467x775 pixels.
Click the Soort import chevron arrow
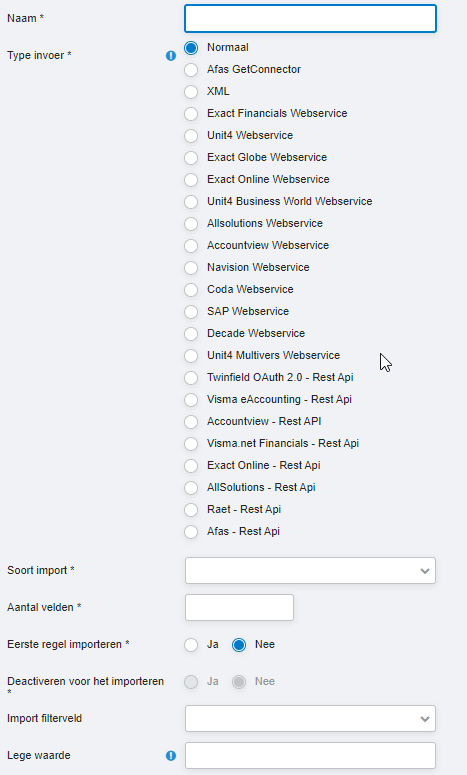(x=425, y=571)
